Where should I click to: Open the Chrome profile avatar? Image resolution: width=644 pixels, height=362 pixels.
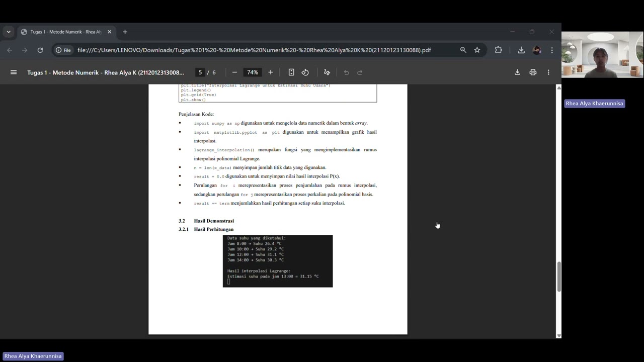point(537,50)
